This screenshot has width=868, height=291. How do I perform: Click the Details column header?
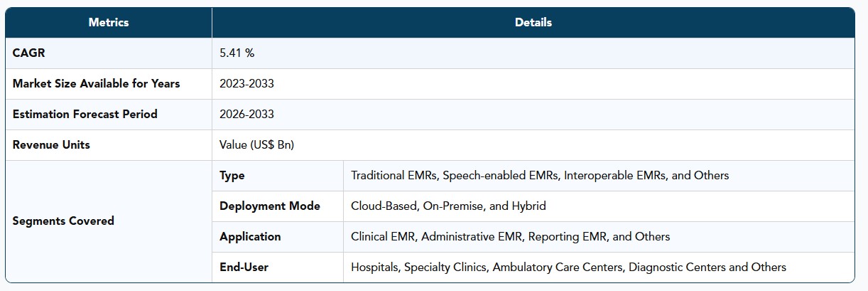tap(533, 22)
